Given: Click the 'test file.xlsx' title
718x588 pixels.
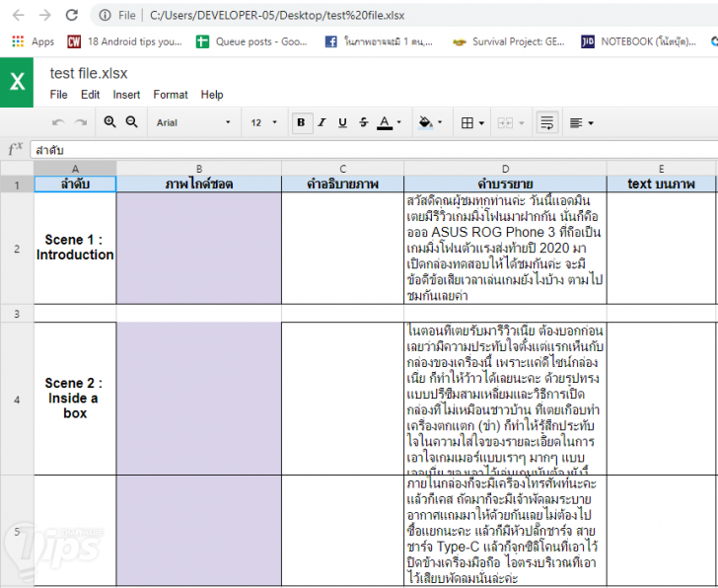Looking at the screenshot, I should 89,73.
